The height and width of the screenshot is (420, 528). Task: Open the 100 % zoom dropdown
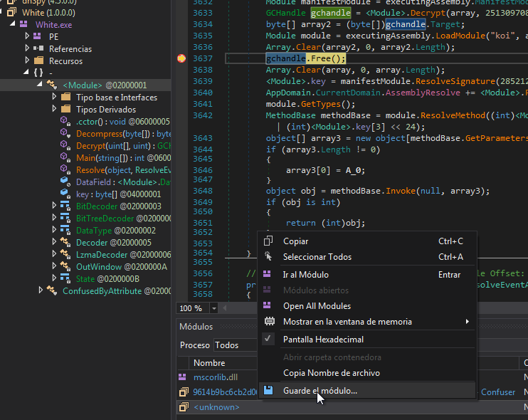click(x=213, y=308)
